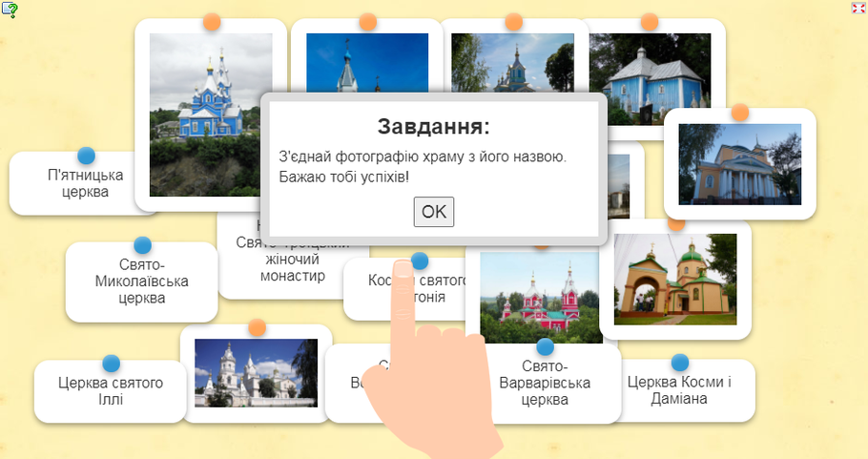Image resolution: width=868 pixels, height=459 pixels.
Task: Click blue pin on Церква Косми і Даміана card
Action: (680, 363)
